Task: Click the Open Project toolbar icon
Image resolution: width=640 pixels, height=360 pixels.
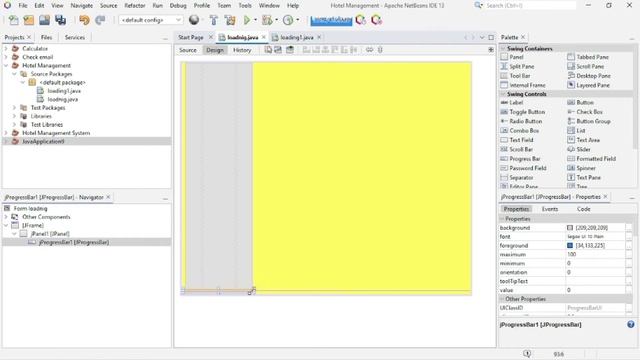Action: 44,20
